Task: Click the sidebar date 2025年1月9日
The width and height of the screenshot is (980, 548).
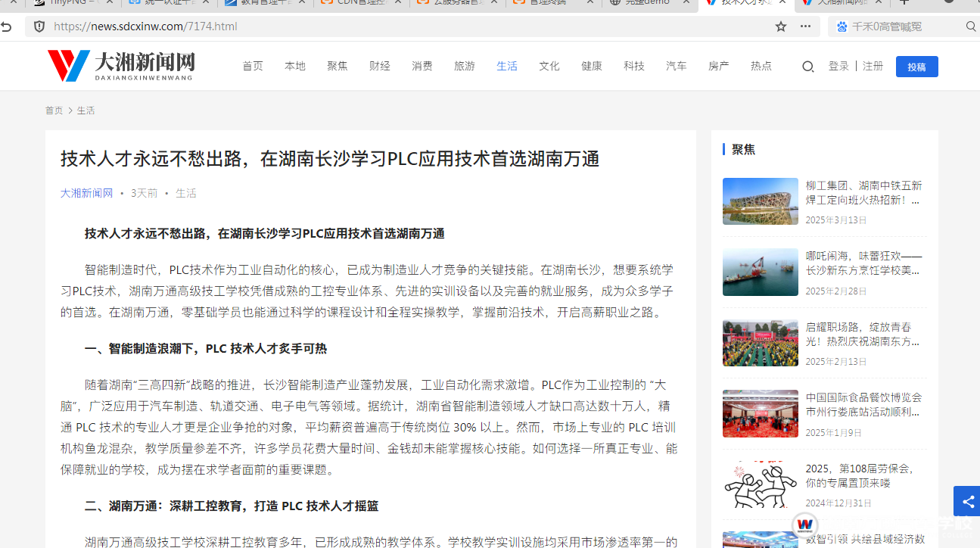Action: pyautogui.click(x=833, y=433)
